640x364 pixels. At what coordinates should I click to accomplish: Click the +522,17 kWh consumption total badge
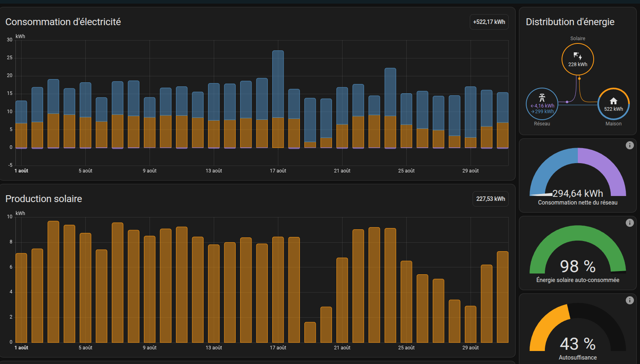pos(489,22)
